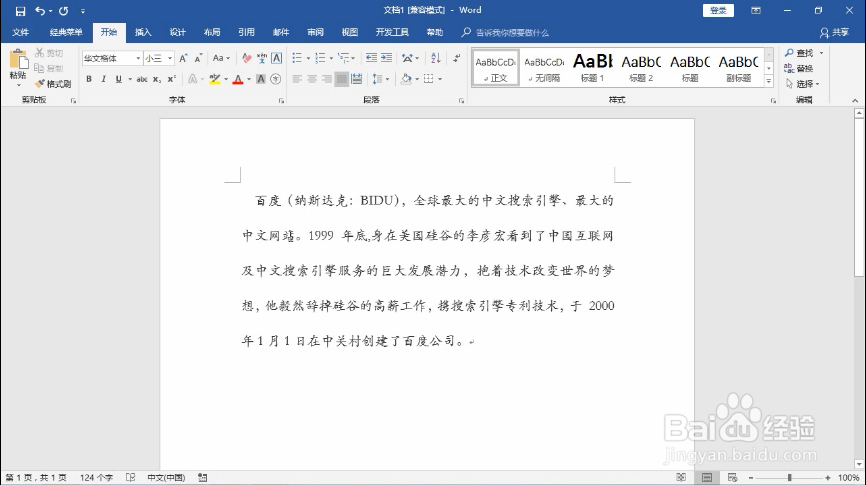Apply the 无间隔 no spacing style
Screen dimensions: 866x485
(544, 68)
